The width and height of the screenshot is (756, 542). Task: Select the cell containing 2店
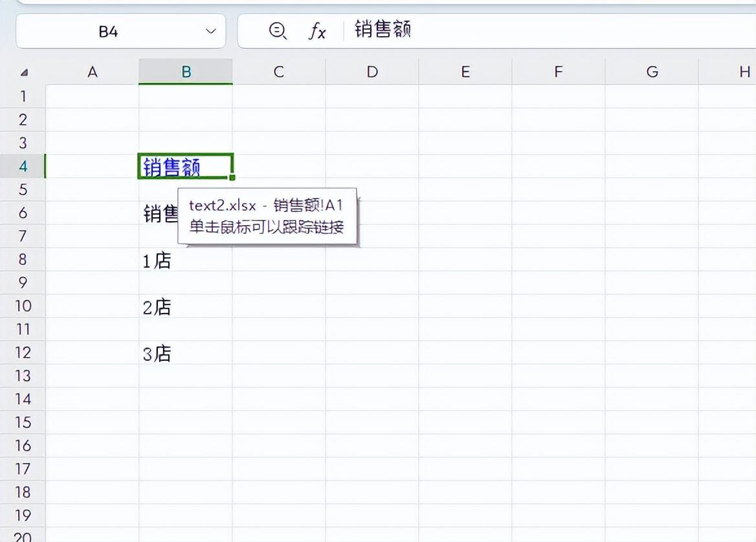(x=186, y=307)
